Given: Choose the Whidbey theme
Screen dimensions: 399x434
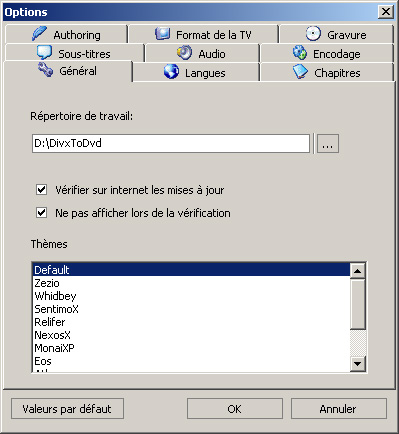Looking at the screenshot, I should pyautogui.click(x=191, y=296).
